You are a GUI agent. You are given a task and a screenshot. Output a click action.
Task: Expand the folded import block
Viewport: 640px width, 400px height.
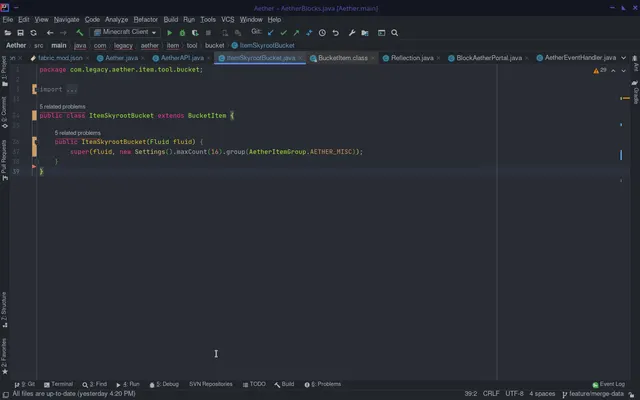pyautogui.click(x=72, y=89)
